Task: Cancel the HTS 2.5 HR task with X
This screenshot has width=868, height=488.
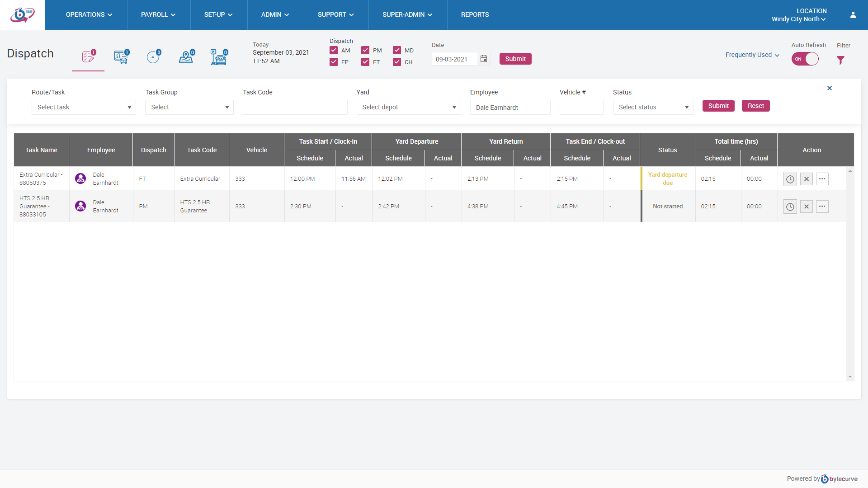Action: point(806,206)
